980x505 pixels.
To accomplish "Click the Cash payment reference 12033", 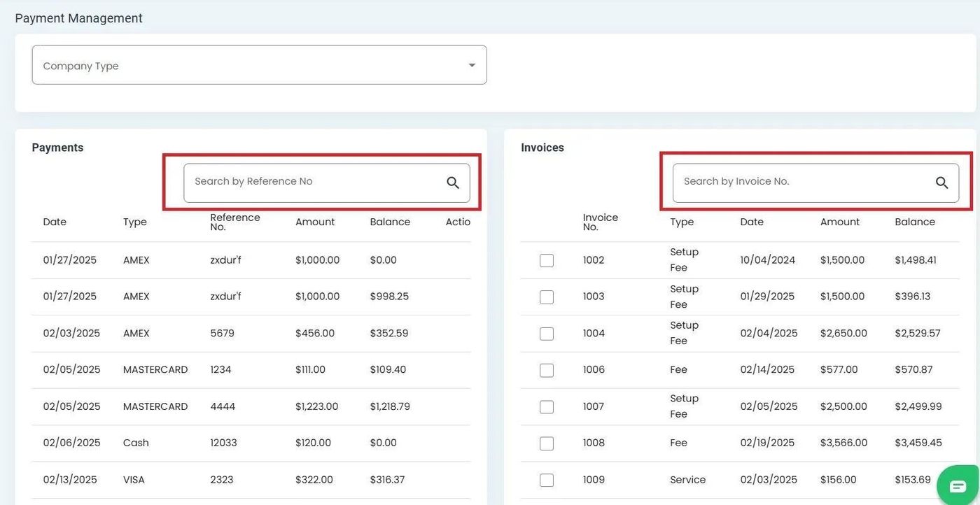I will pos(223,443).
